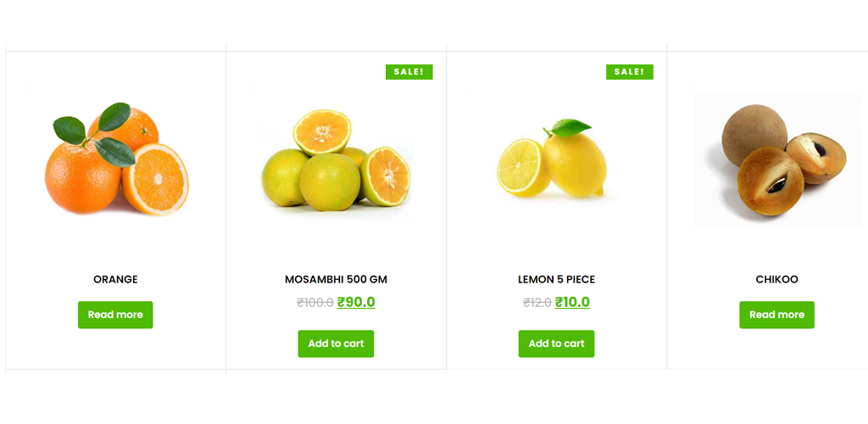The height and width of the screenshot is (424, 868).
Task: Click the green leaf on the lemon
Action: click(570, 127)
